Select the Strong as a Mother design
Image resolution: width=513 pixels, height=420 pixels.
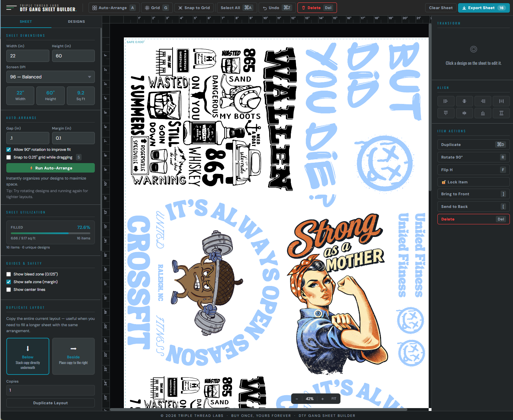click(338, 294)
